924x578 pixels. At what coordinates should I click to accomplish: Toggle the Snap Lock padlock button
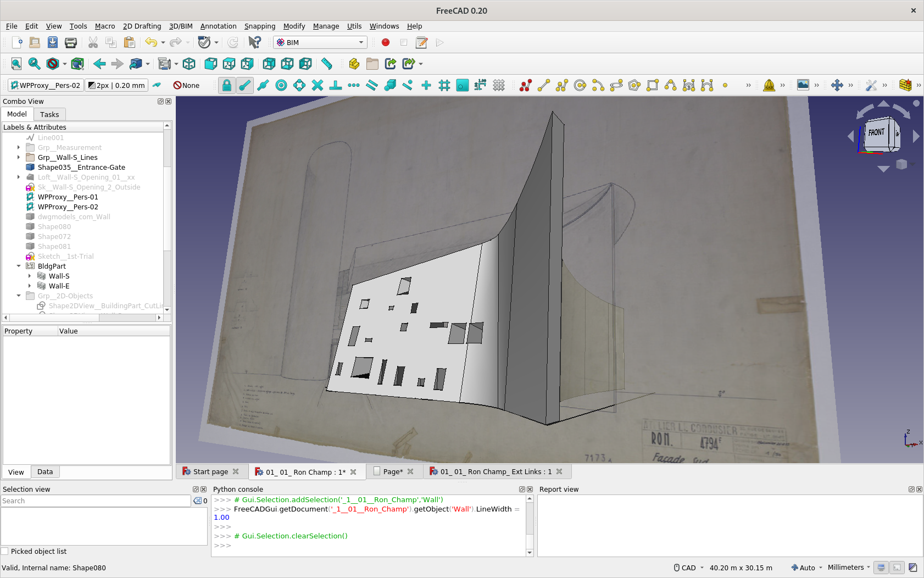pos(226,85)
